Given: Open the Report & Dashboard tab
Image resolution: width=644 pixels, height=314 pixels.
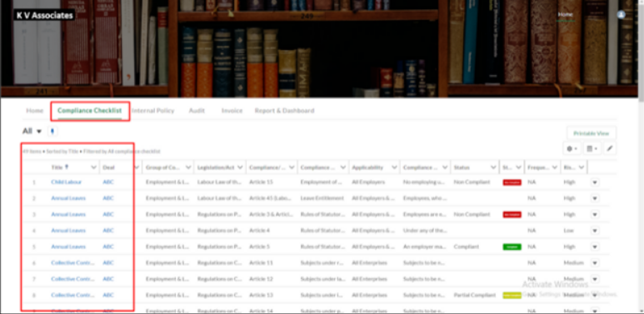Looking at the screenshot, I should [284, 111].
